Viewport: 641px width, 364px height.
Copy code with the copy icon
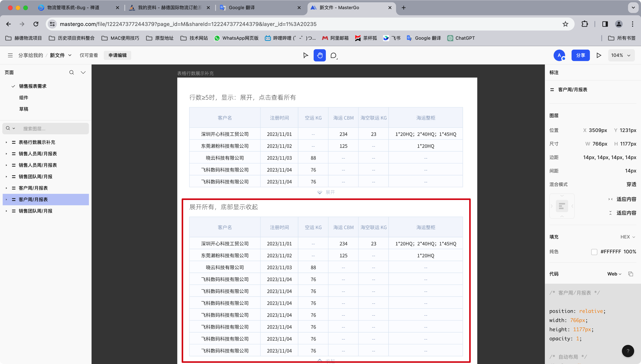coord(631,274)
